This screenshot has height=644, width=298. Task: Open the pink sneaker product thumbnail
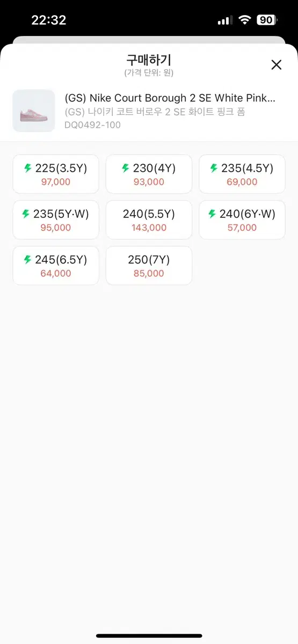click(x=34, y=111)
